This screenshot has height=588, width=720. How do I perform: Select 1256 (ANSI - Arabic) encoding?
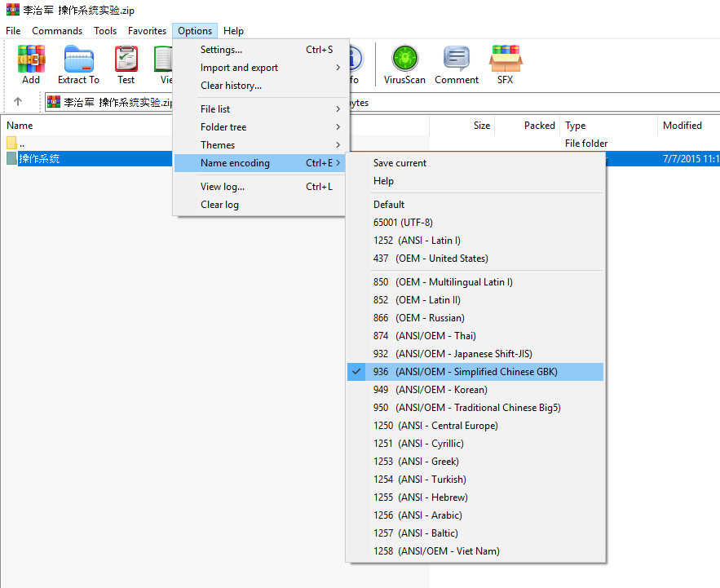click(475, 515)
